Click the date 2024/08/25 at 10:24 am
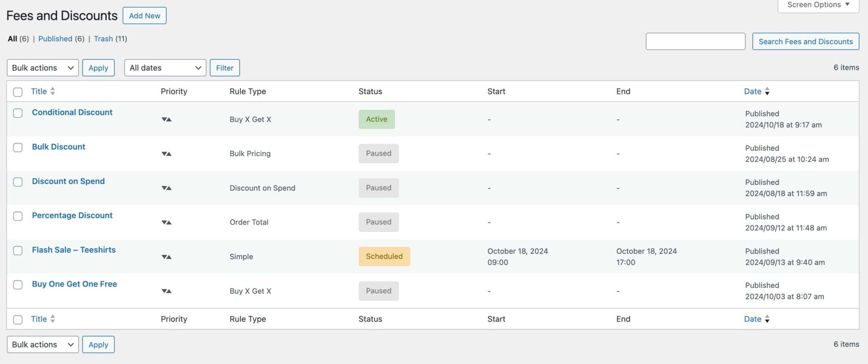This screenshot has height=364, width=868. click(x=787, y=160)
